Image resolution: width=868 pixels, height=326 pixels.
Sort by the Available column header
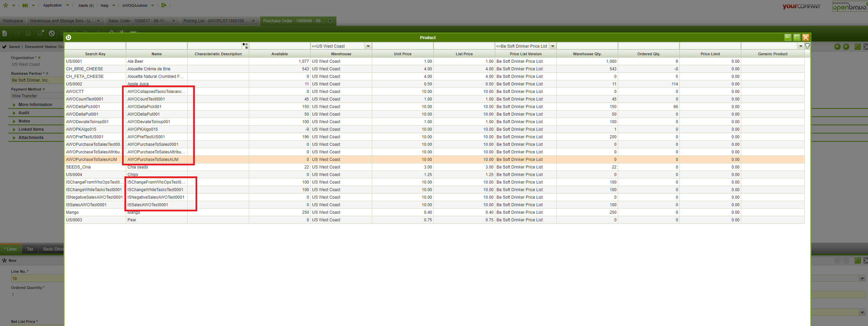(x=279, y=54)
